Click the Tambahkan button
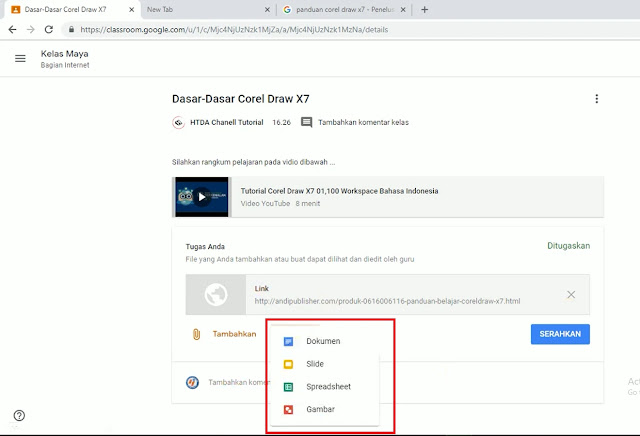The image size is (640, 436). pyautogui.click(x=234, y=334)
